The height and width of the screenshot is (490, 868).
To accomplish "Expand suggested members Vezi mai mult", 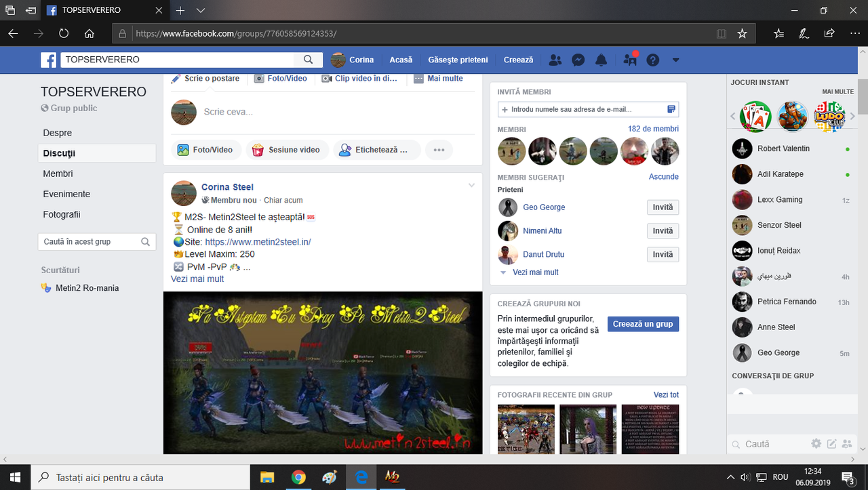I will coord(536,272).
